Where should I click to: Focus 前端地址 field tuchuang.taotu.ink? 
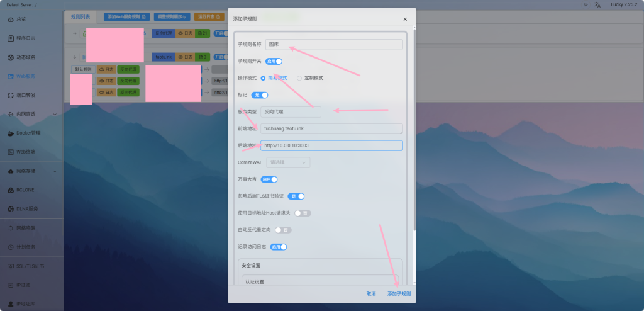331,128
